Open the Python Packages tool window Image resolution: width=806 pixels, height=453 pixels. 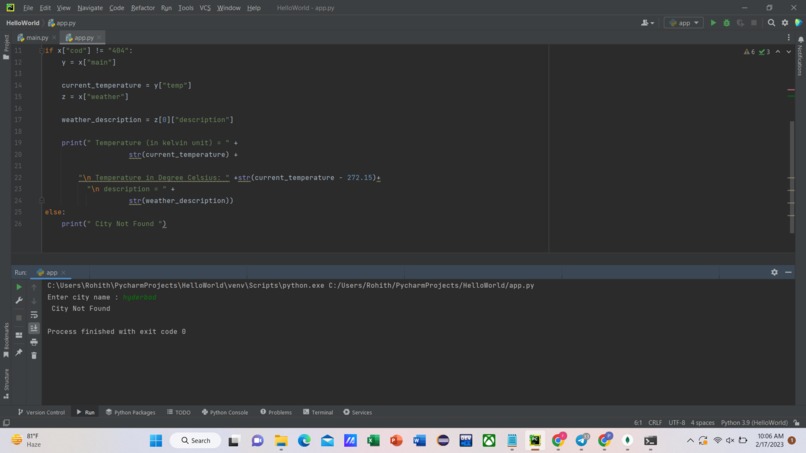pos(131,412)
